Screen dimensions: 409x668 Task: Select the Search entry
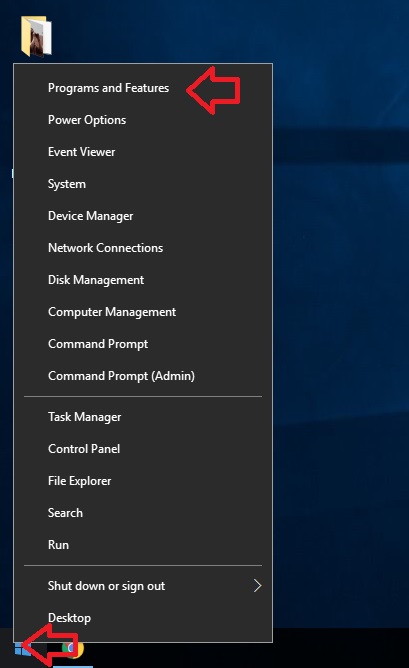pos(65,513)
